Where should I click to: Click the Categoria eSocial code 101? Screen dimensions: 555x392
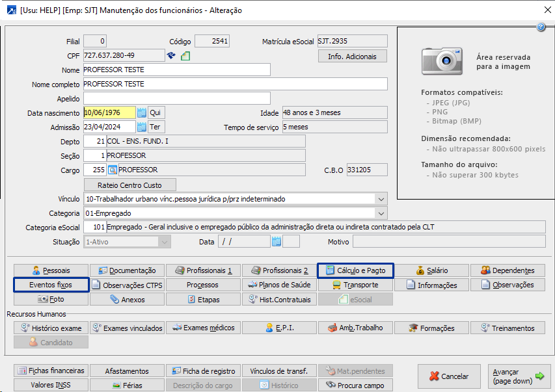[x=95, y=227]
